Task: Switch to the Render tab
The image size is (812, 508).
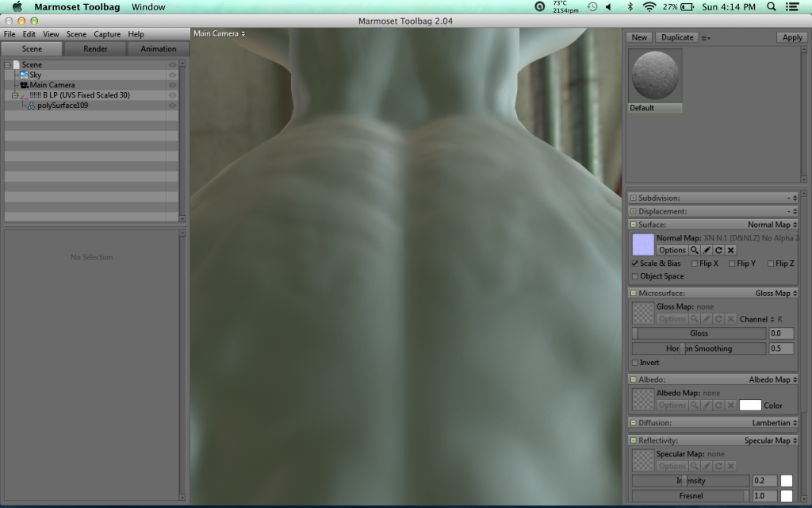Action: (95, 48)
